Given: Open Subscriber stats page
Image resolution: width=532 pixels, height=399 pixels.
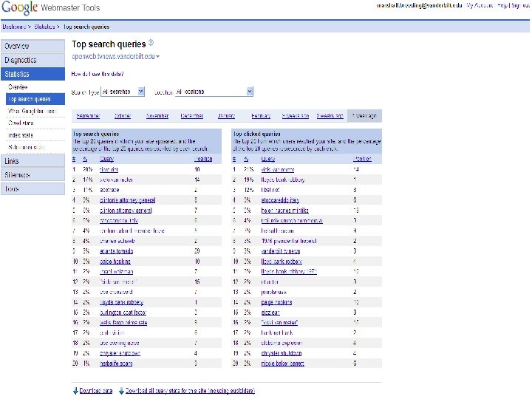Looking at the screenshot, I should click(27, 147).
